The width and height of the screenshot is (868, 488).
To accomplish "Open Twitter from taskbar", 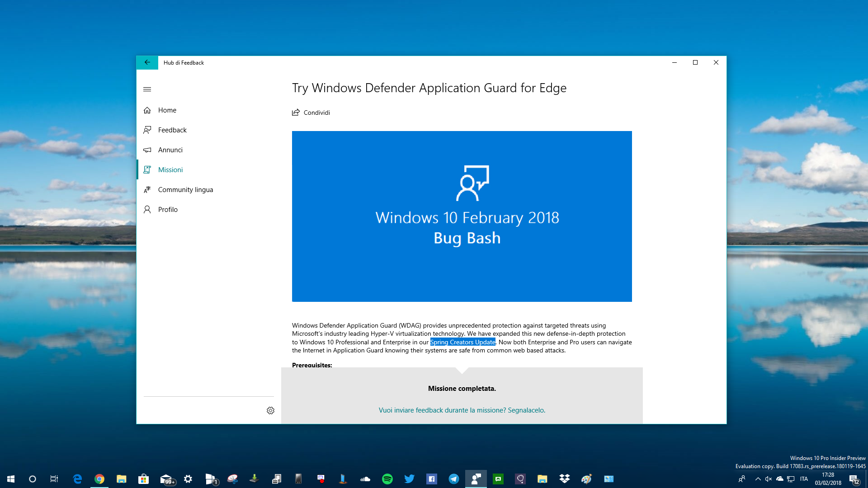I will [410, 479].
